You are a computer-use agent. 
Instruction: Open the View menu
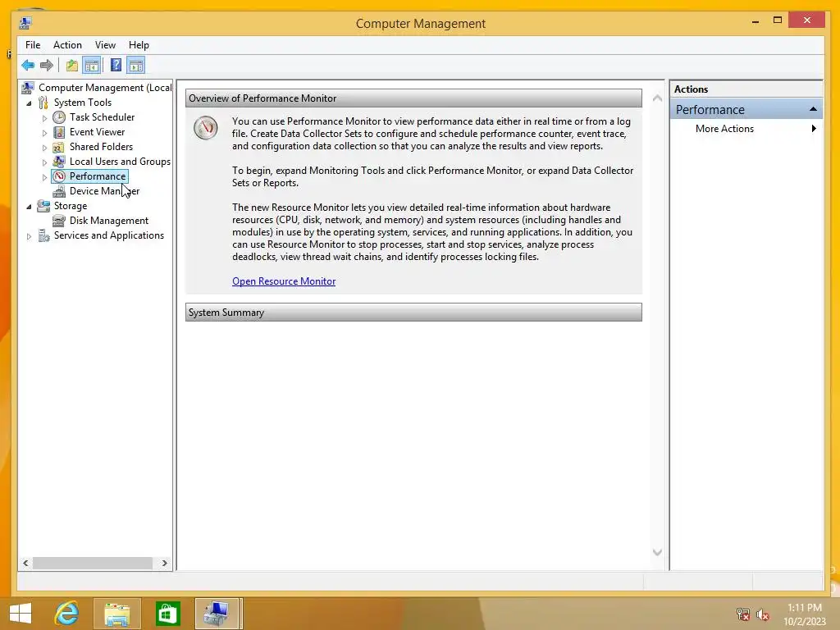[x=105, y=45]
